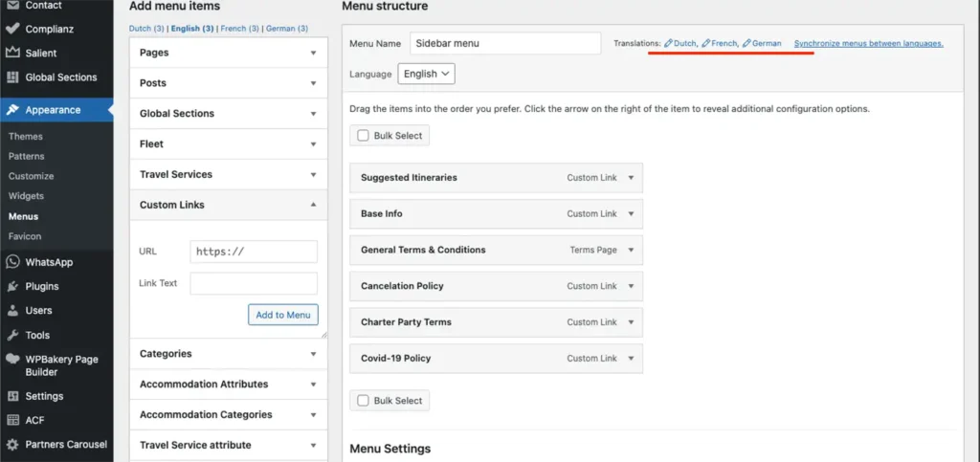The width and height of the screenshot is (980, 462).
Task: Expand General Terms & Conditions item options
Action: [631, 251]
